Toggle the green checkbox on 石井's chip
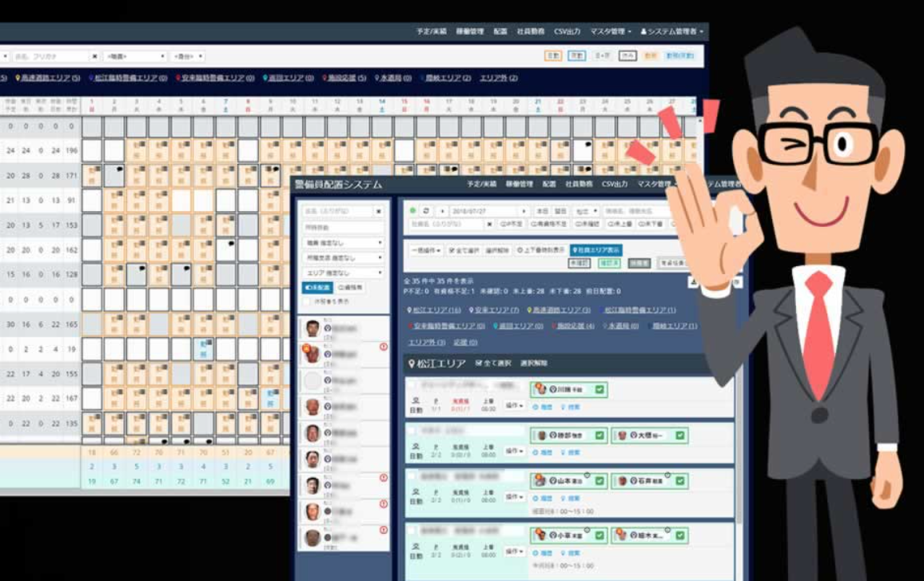 679,481
